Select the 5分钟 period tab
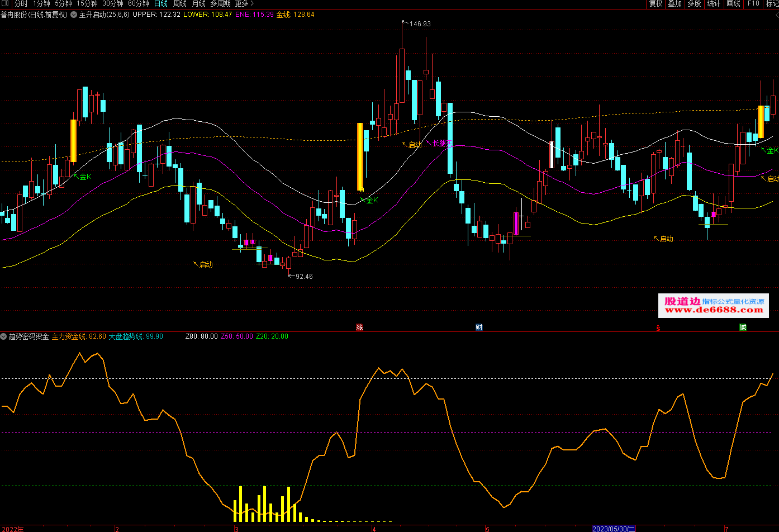The height and width of the screenshot is (532, 779). [63, 4]
